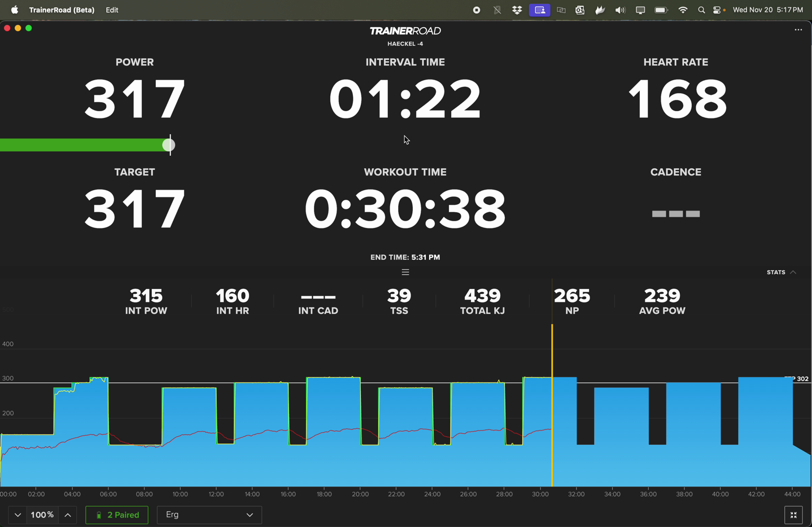Click the 265 NP stat
812x527 pixels.
coord(572,301)
